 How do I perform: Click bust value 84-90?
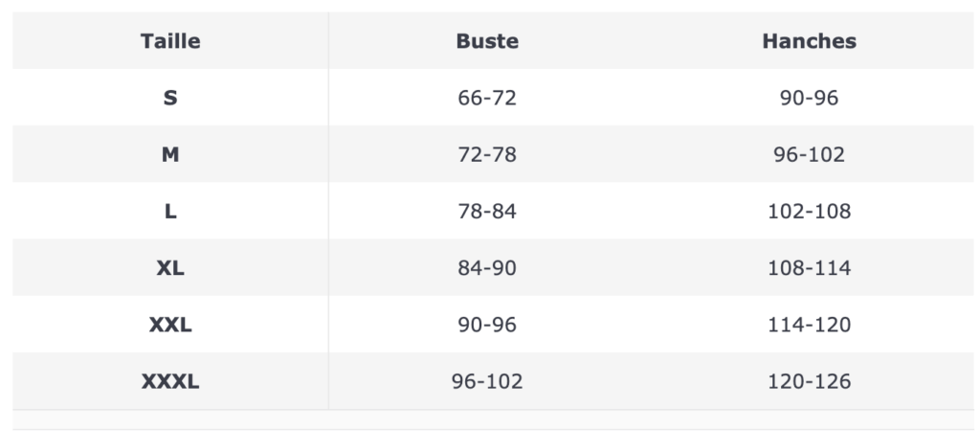(x=487, y=268)
